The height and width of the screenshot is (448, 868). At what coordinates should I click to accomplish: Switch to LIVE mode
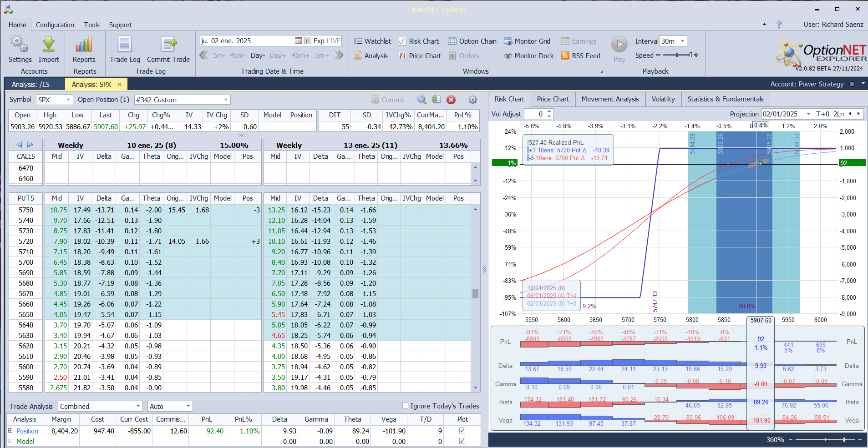point(334,41)
